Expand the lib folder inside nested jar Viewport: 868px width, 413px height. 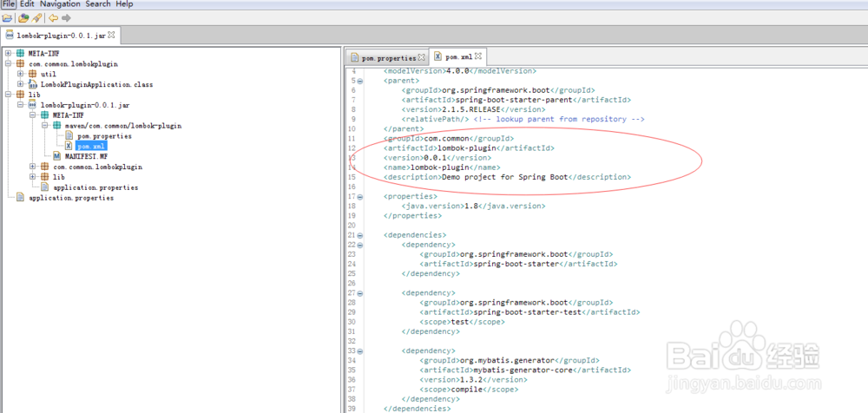pos(32,177)
